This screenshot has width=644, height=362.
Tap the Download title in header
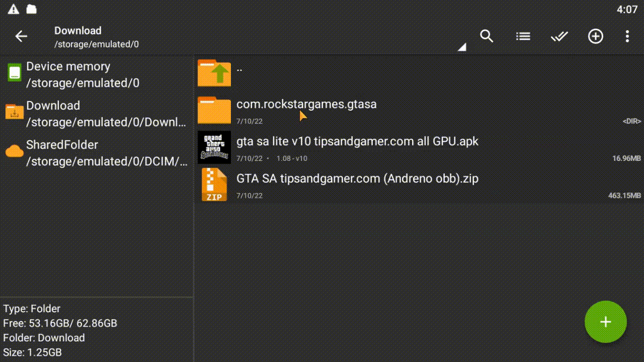coord(78,31)
